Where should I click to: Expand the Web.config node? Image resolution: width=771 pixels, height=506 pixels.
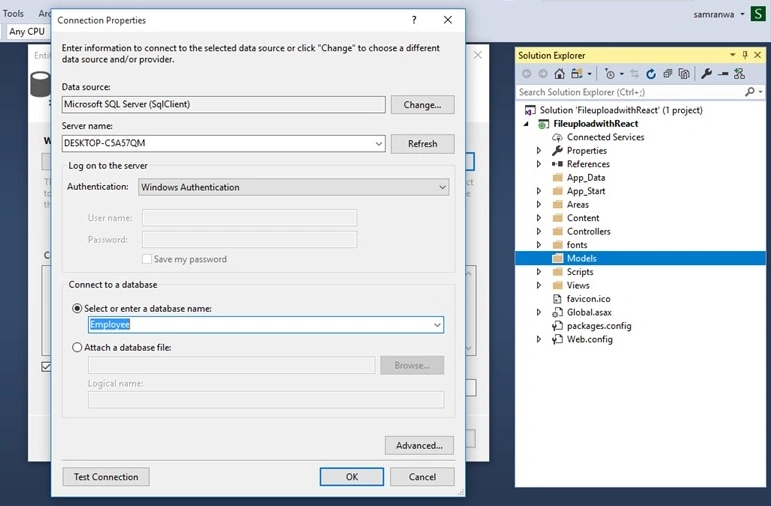[x=539, y=339]
